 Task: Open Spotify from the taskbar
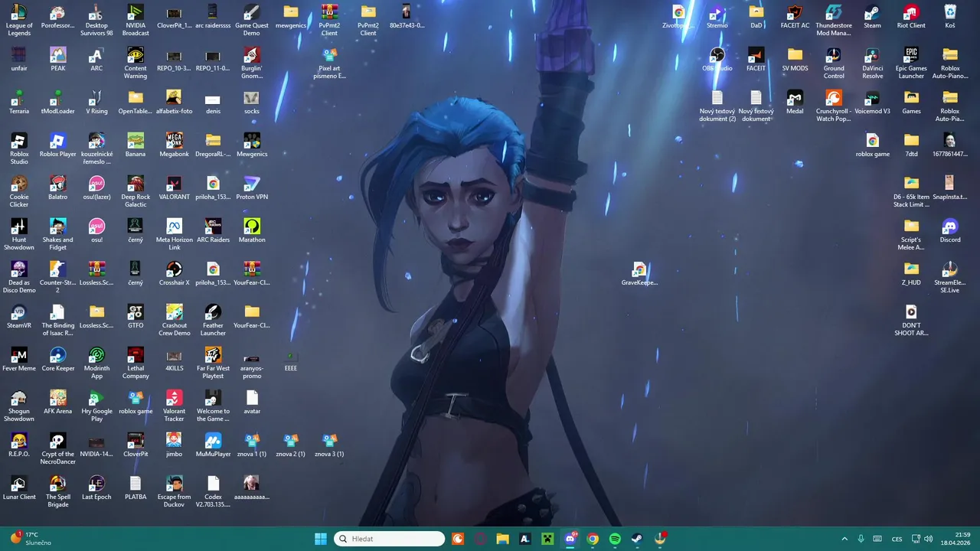point(615,539)
